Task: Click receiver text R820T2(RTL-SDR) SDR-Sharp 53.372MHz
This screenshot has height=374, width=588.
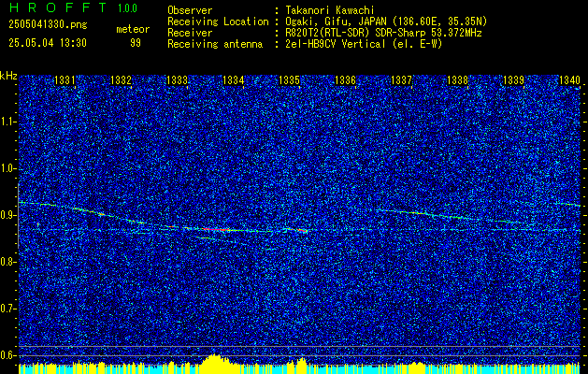Action: (383, 33)
